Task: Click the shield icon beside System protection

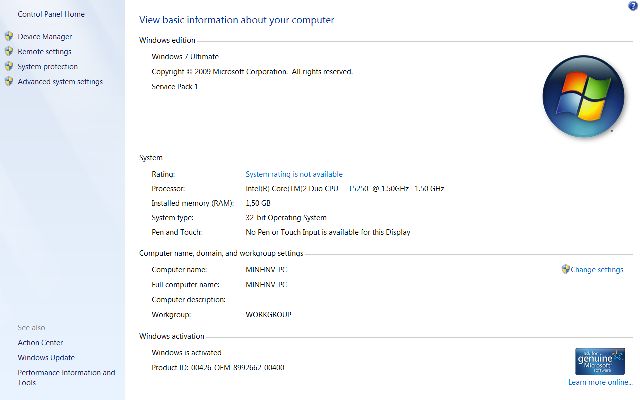Action: coord(9,66)
